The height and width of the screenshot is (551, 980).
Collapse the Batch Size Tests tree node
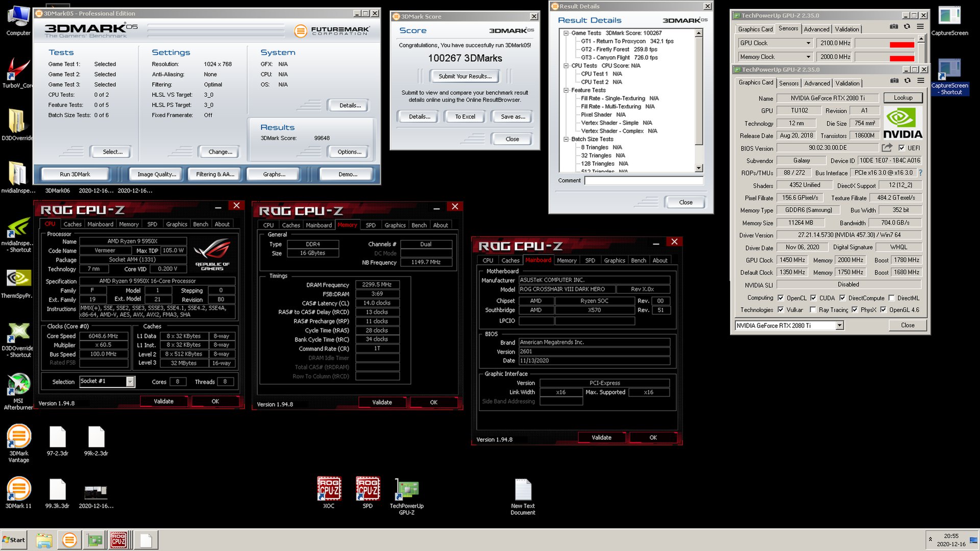point(566,139)
